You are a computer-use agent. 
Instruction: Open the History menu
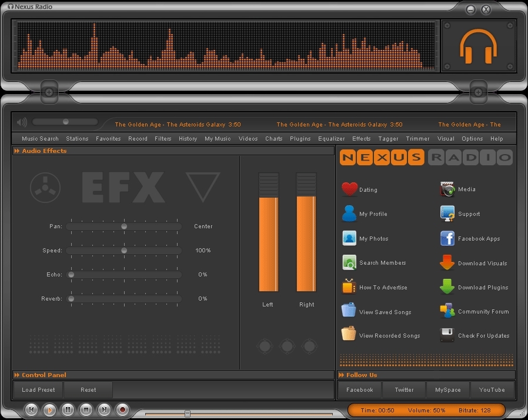[x=188, y=138]
